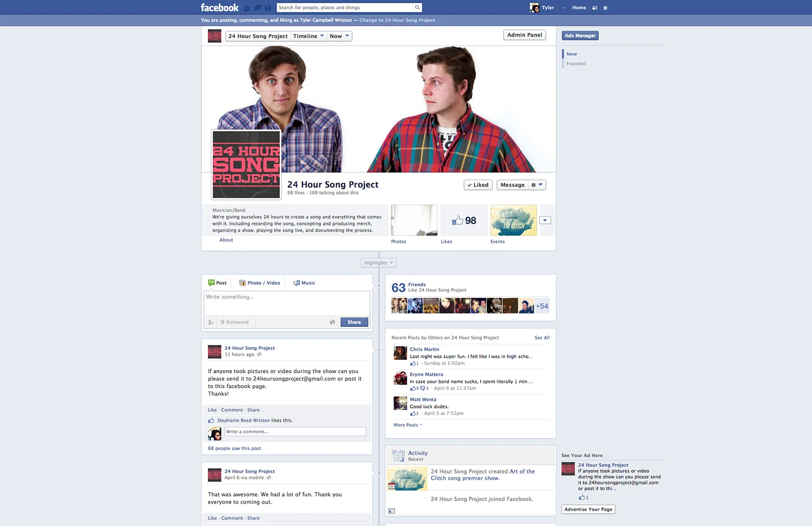The width and height of the screenshot is (812, 526).
Task: Click in the Facebook search field
Action: tap(344, 7)
